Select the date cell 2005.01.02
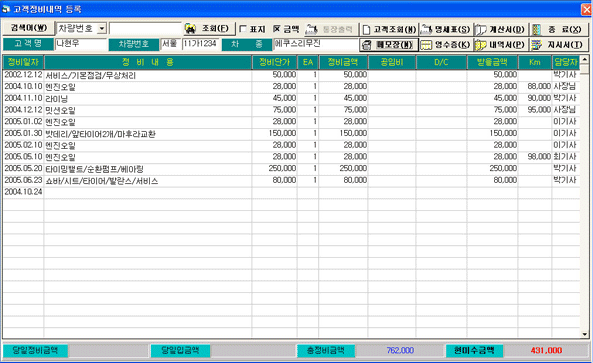Image resolution: width=593 pixels, height=363 pixels. point(23,122)
